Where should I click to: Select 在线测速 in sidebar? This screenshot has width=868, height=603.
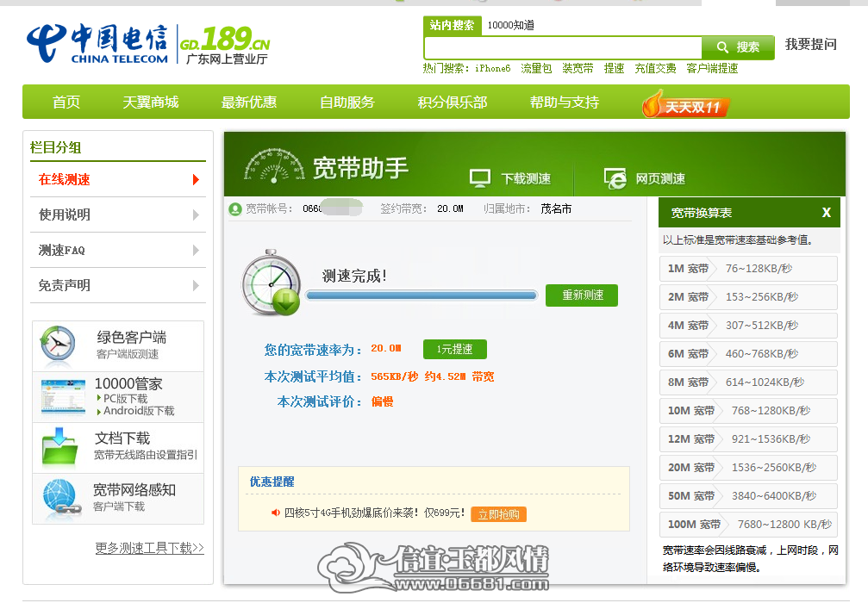(x=118, y=179)
